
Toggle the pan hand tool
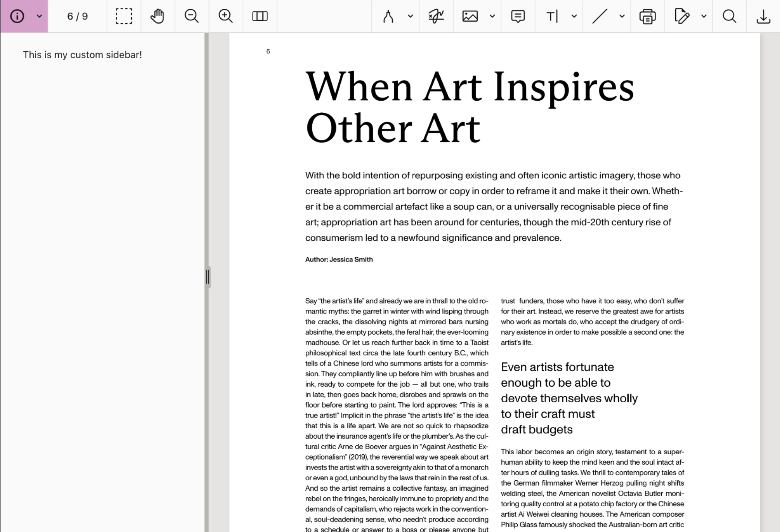(x=158, y=16)
